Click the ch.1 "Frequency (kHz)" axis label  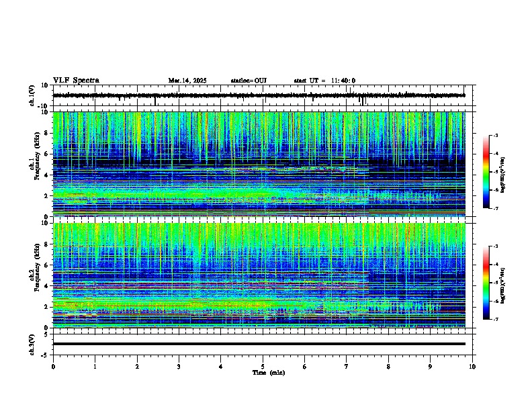[37, 156]
